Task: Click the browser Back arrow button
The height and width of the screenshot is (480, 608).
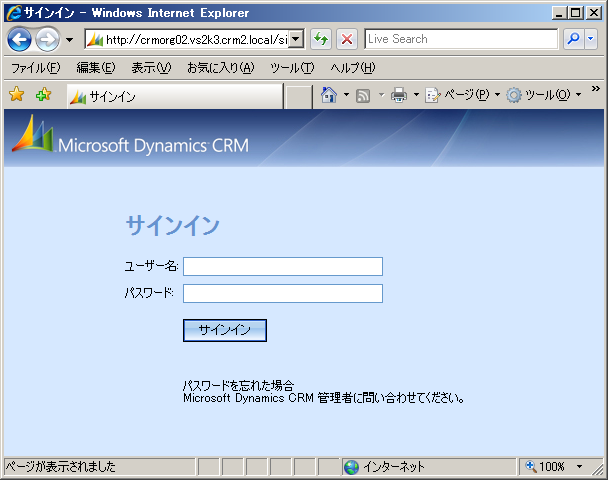Action: (x=19, y=39)
